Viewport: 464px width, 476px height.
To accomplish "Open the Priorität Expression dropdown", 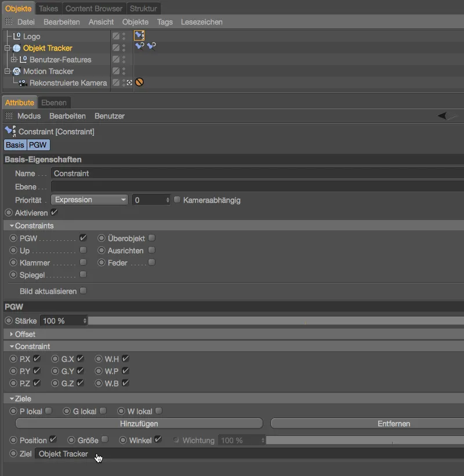I will pos(89,200).
